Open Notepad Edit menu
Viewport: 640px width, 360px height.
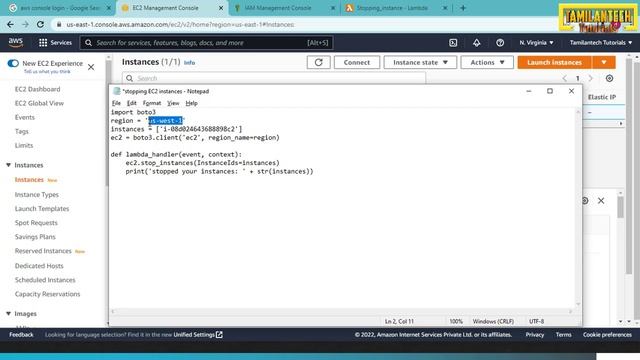click(x=131, y=103)
